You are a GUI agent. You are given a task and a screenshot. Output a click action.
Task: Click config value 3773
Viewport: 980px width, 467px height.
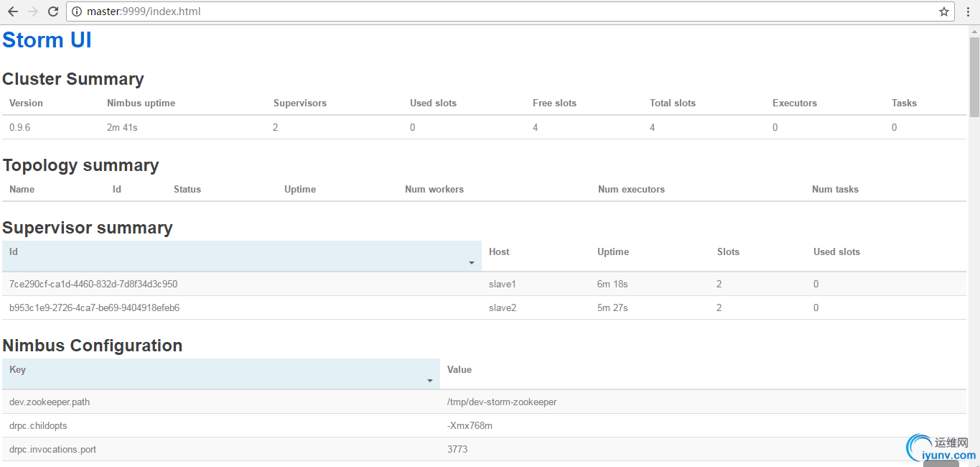point(457,449)
